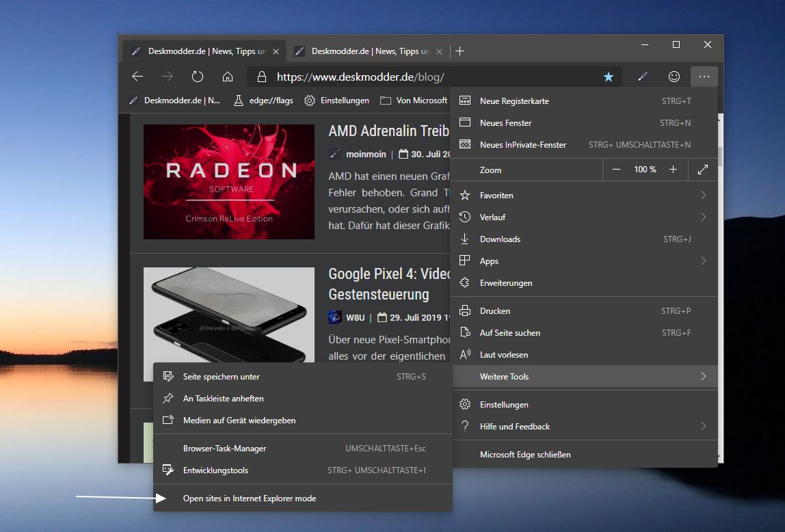Open the home page via house icon
Viewport: 785px width, 532px height.
[227, 77]
